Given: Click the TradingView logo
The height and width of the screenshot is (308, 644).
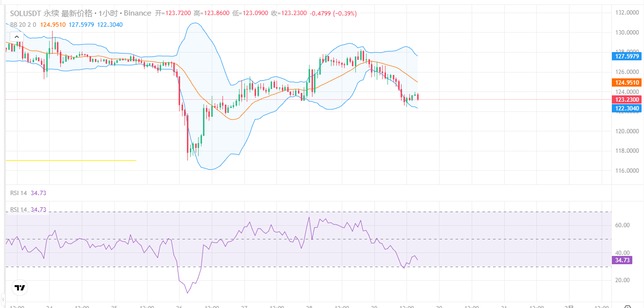Looking at the screenshot, I should click(x=19, y=288).
